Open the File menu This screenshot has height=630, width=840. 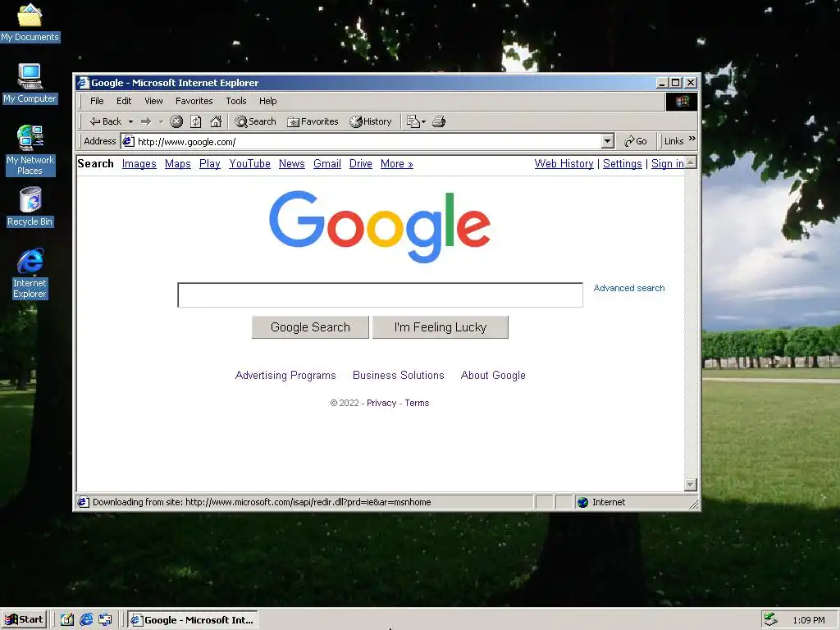point(97,101)
